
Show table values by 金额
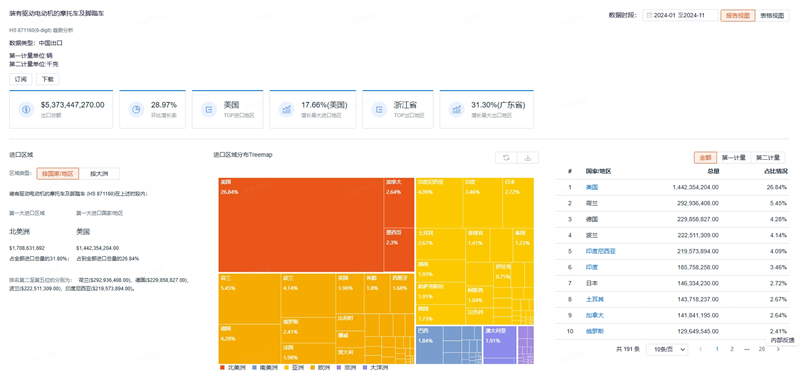705,158
